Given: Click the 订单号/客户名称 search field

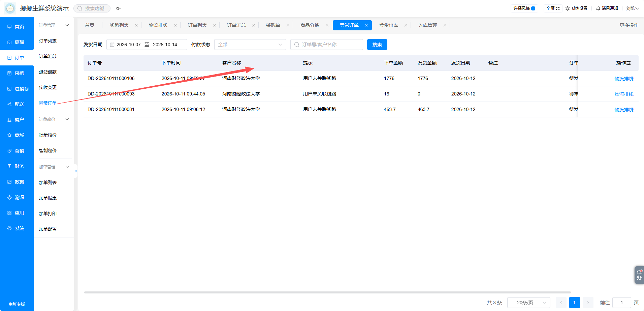Looking at the screenshot, I should [327, 45].
